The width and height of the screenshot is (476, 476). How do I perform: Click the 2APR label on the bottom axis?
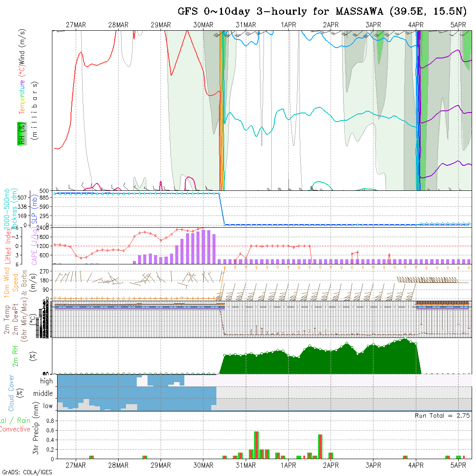pyautogui.click(x=331, y=465)
